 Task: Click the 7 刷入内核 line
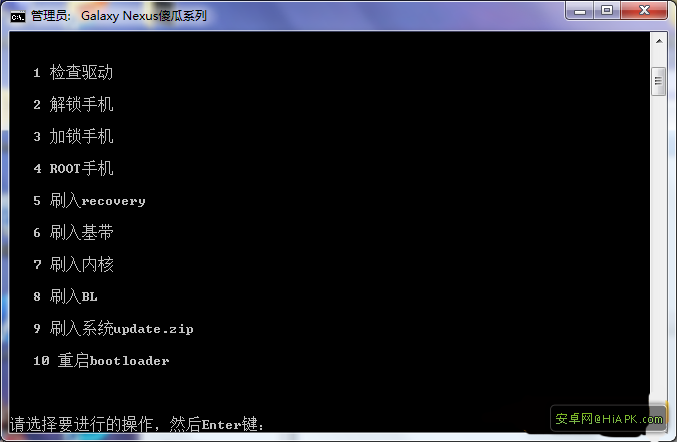73,264
